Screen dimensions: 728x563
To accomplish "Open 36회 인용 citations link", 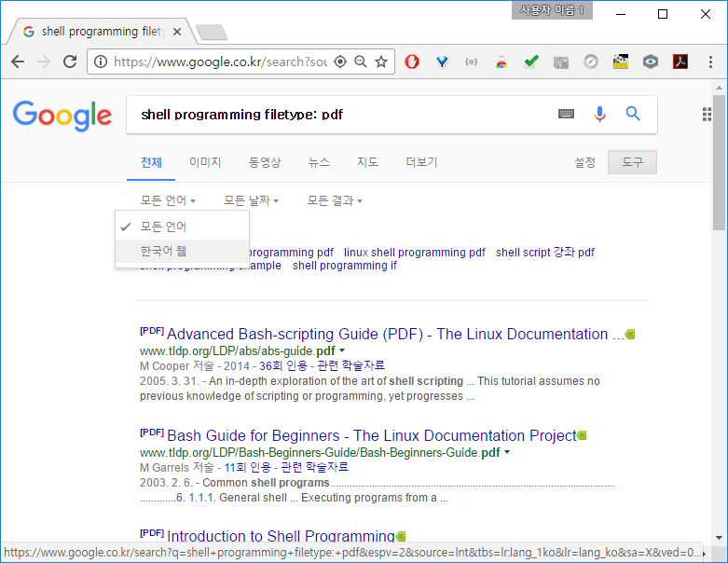I will 283,365.
